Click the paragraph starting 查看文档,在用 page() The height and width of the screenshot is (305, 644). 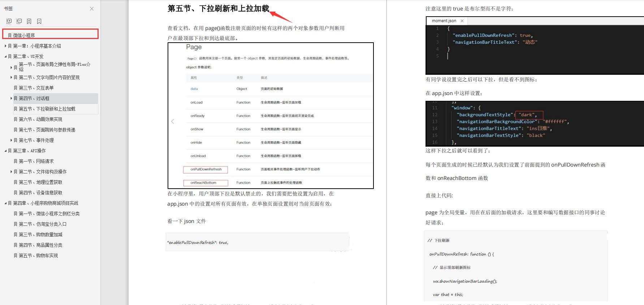(x=256, y=33)
